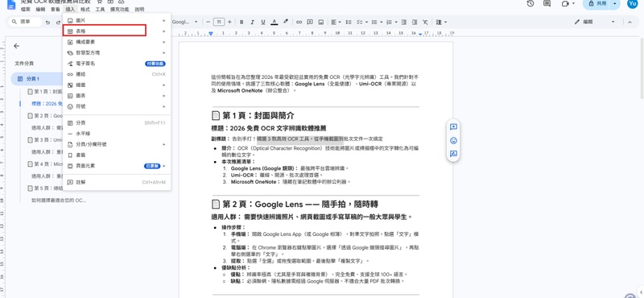Screen dimensions: 644x298
Task: Open line and paragraph spacing
Action: pyautogui.click(x=349, y=22)
